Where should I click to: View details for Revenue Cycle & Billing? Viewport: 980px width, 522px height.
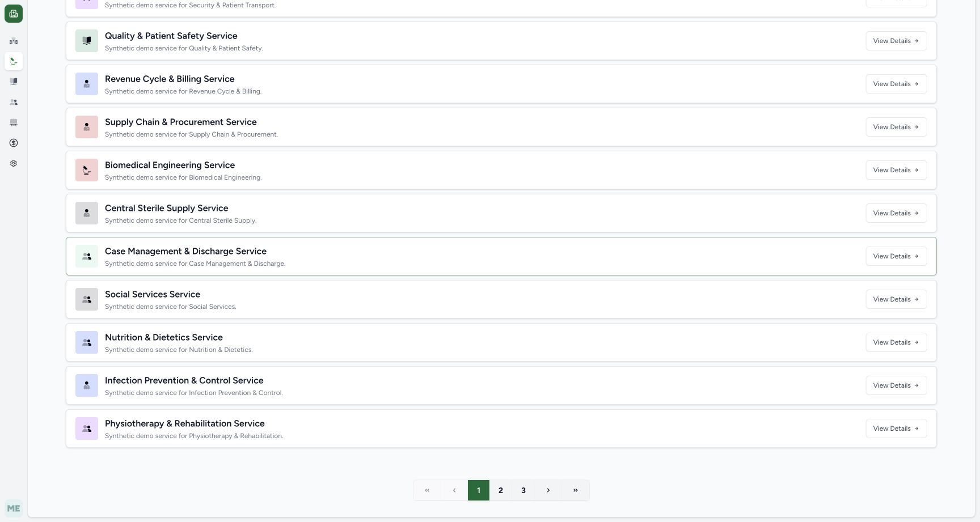(x=896, y=84)
